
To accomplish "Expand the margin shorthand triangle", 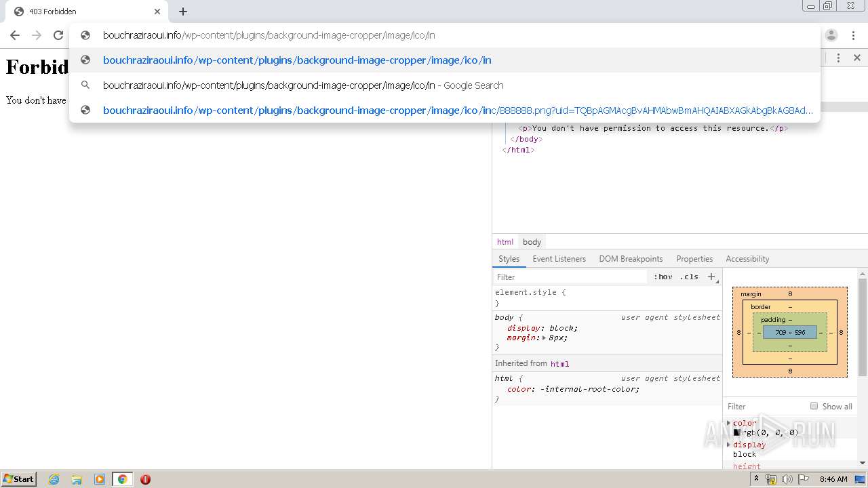I will pos(544,338).
